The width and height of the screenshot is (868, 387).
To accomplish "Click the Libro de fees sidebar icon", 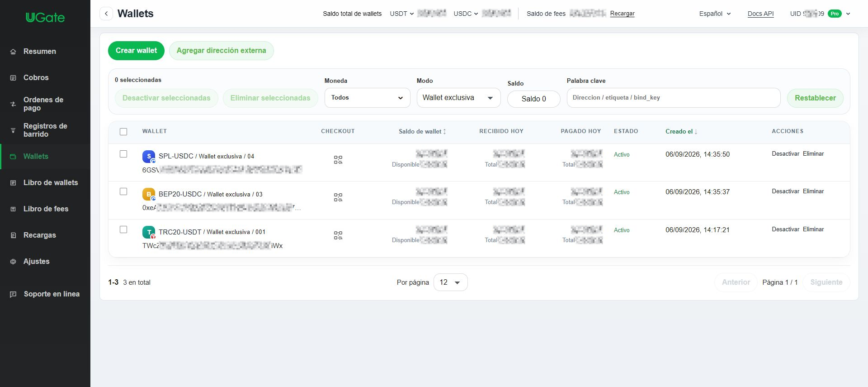I will point(13,209).
